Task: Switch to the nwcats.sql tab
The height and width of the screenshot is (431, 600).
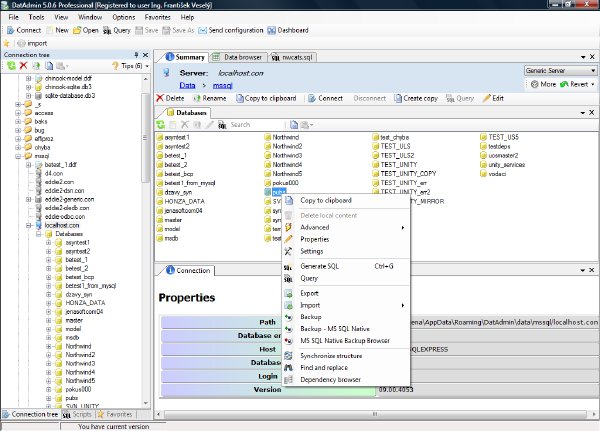Action: click(x=293, y=57)
